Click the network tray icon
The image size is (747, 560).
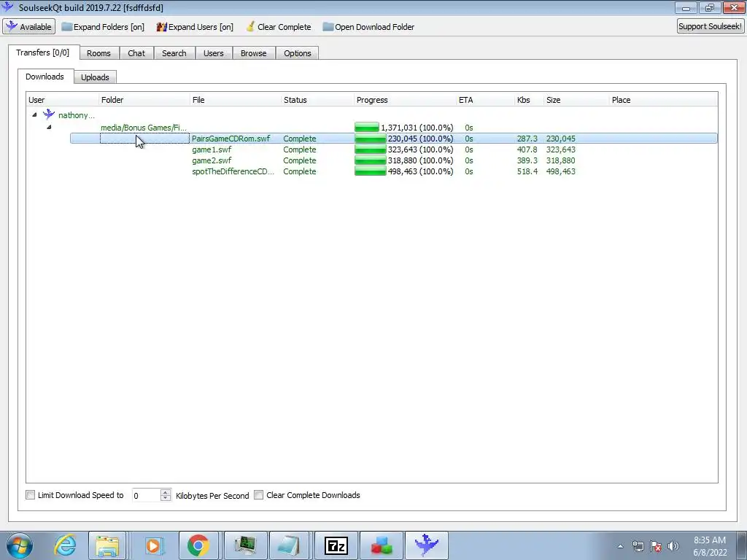tap(638, 546)
